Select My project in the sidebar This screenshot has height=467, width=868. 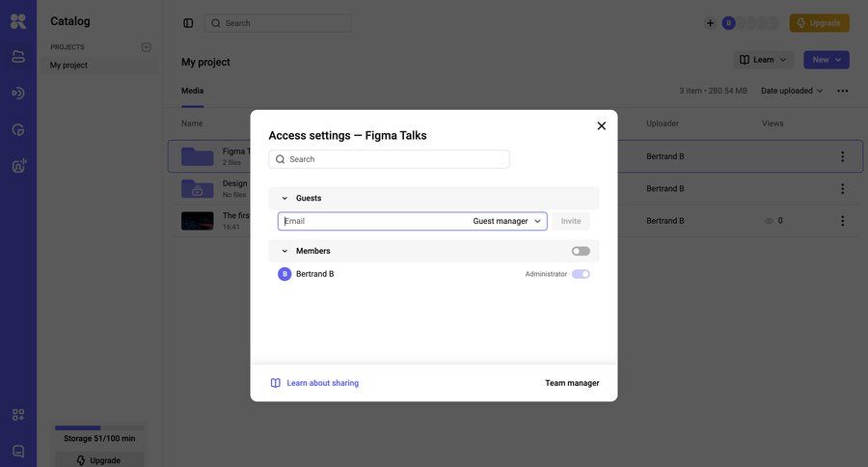click(x=99, y=66)
